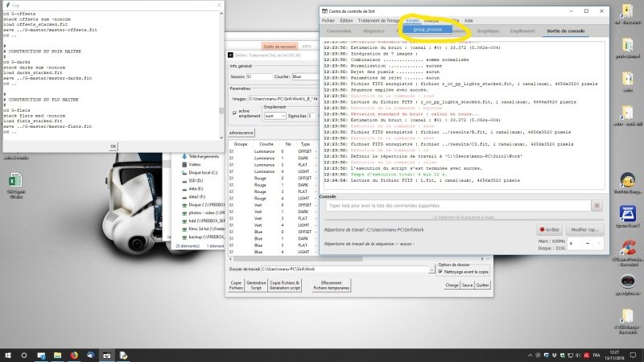Select the Vert FLAT table row
The width and height of the screenshot is (644, 362).
(x=273, y=218)
